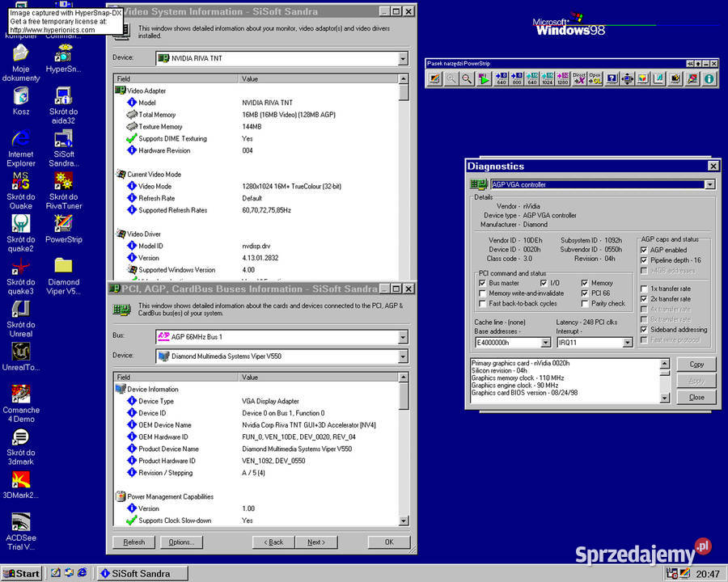This screenshot has height=582, width=728.
Task: Select the Skrót do Unreal desktop icon
Action: [21, 318]
